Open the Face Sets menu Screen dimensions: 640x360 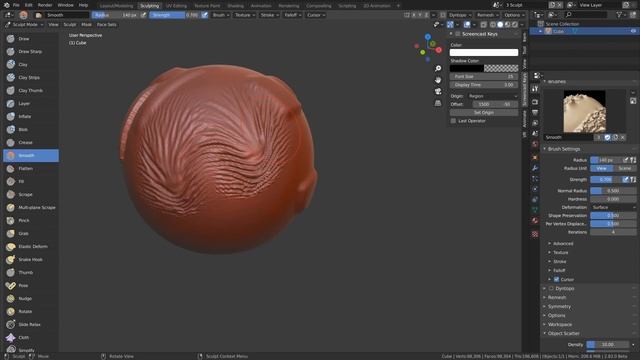(x=106, y=24)
